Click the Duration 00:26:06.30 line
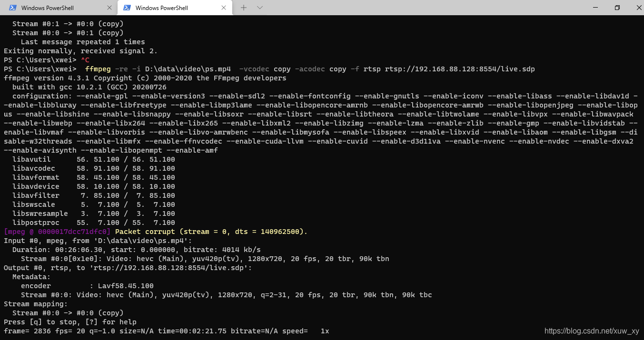Viewport: 644px width, 340px height. [137, 250]
